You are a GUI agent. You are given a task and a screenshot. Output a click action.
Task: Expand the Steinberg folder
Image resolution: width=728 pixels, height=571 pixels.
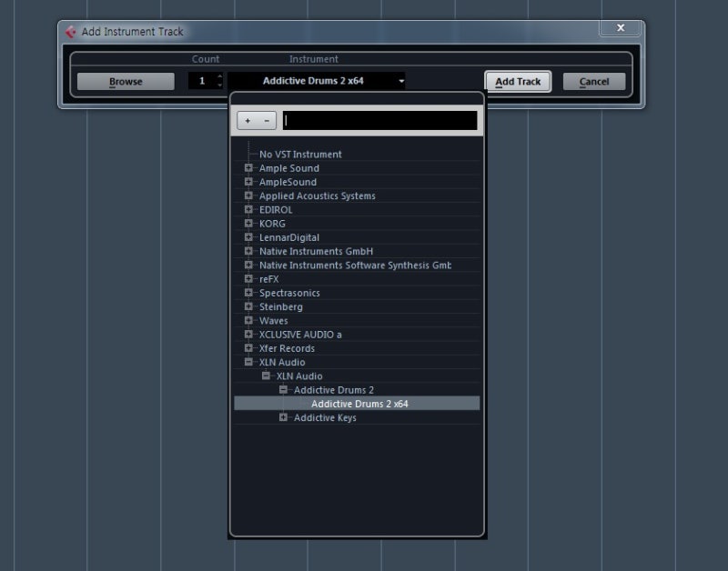pyautogui.click(x=248, y=306)
